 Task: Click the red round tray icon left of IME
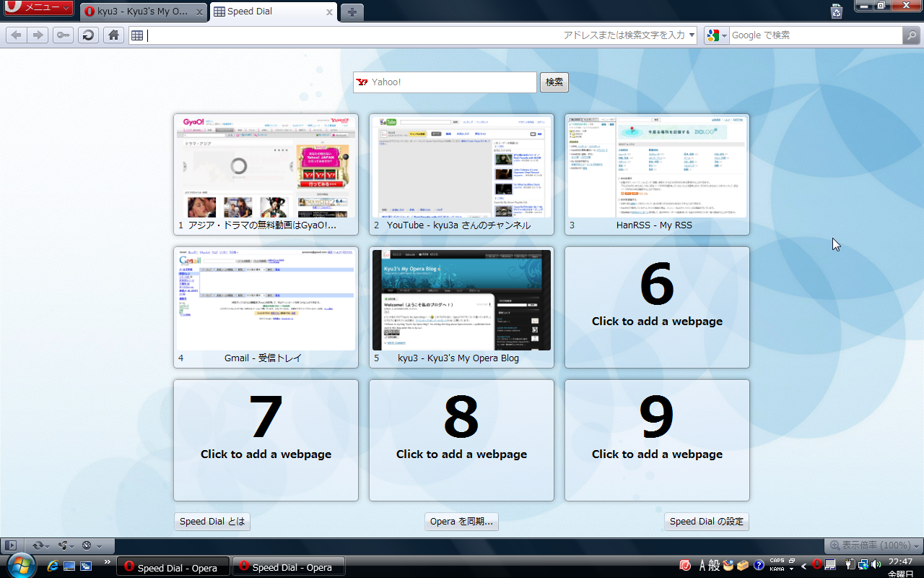pyautogui.click(x=685, y=565)
